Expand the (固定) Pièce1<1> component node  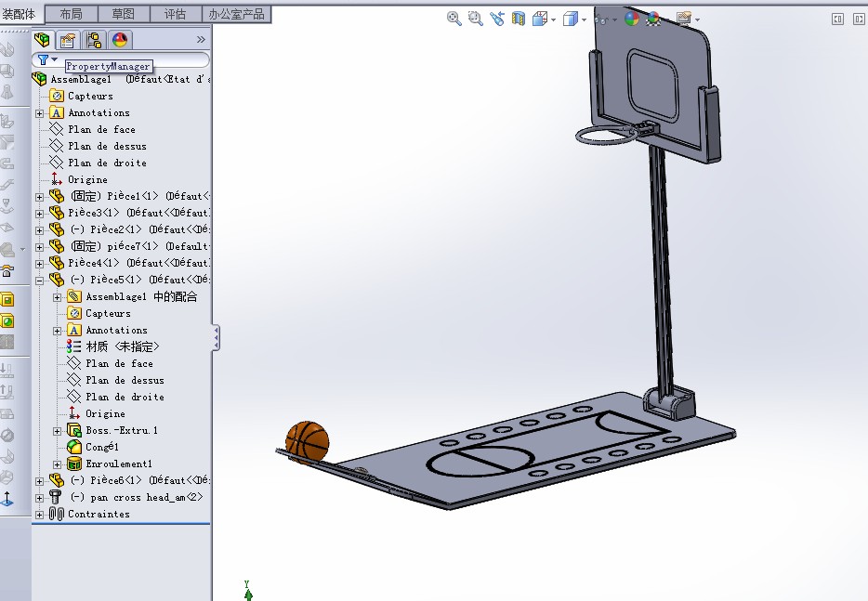click(x=39, y=197)
